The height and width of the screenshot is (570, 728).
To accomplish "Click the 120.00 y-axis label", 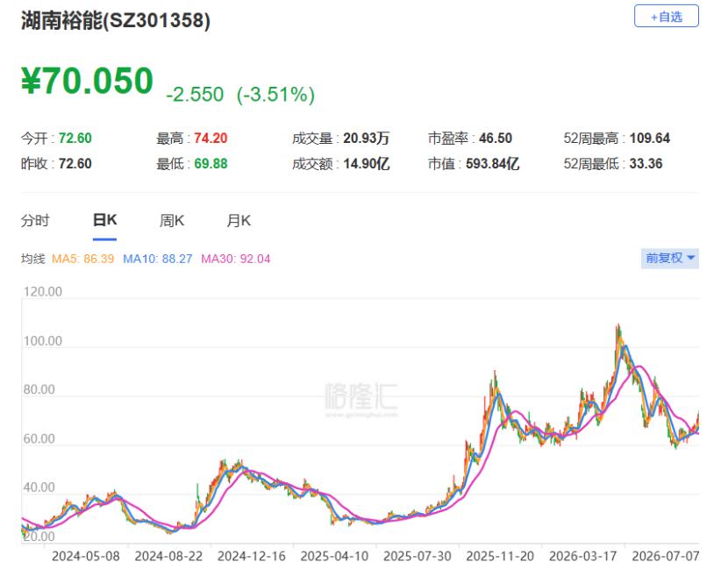I will (x=43, y=292).
